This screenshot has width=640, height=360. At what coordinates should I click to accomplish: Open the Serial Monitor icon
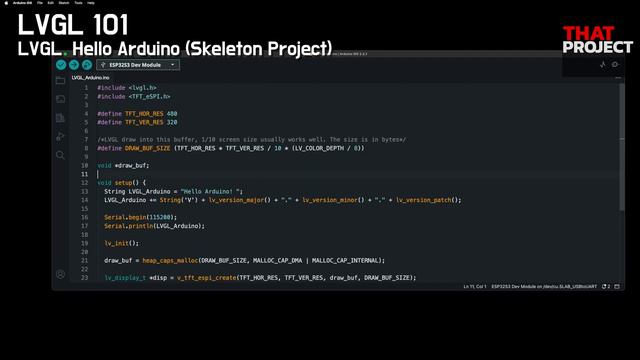[615, 64]
